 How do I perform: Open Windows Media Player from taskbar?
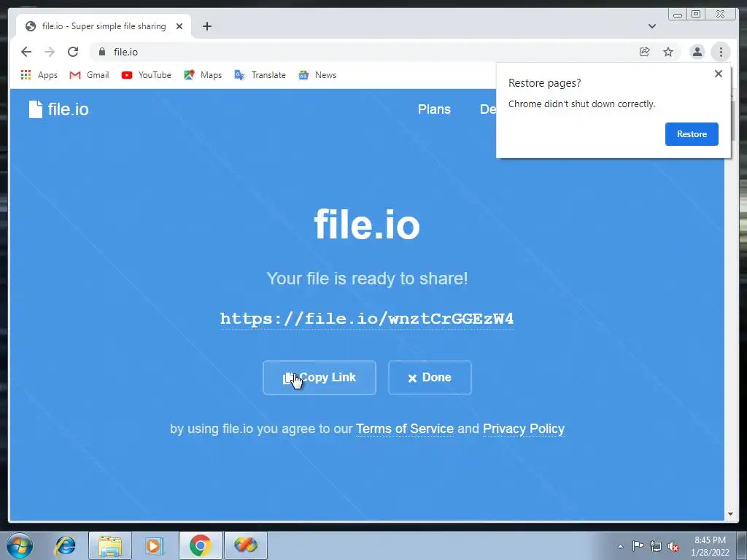[154, 545]
